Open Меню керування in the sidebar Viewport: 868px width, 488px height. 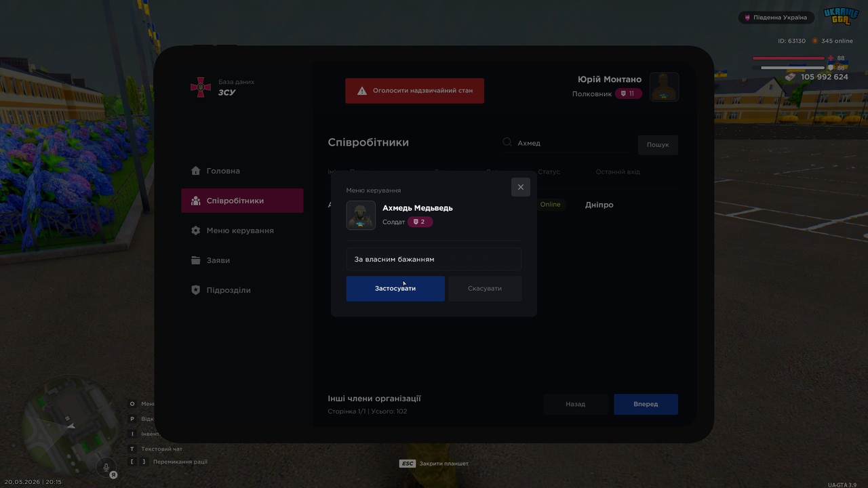[242, 230]
